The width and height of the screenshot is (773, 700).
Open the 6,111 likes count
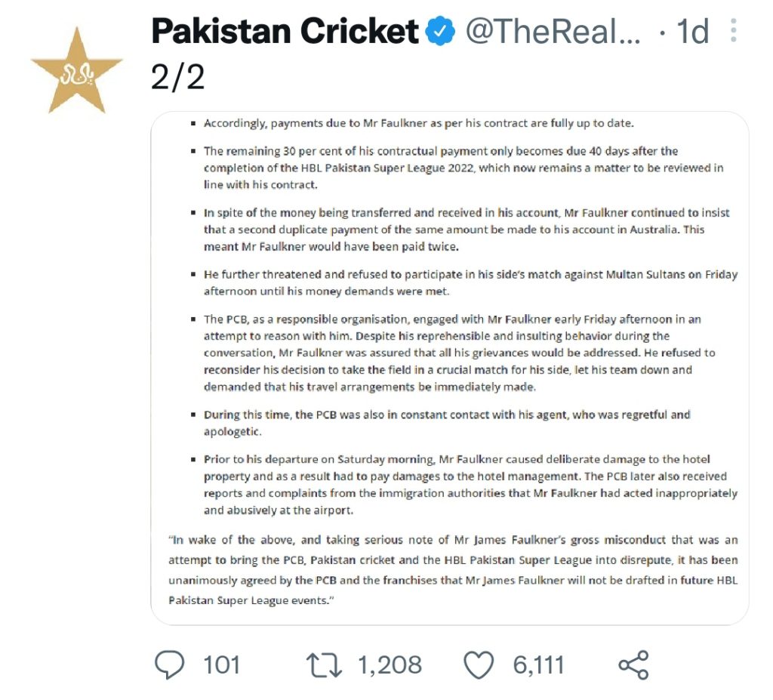(537, 665)
